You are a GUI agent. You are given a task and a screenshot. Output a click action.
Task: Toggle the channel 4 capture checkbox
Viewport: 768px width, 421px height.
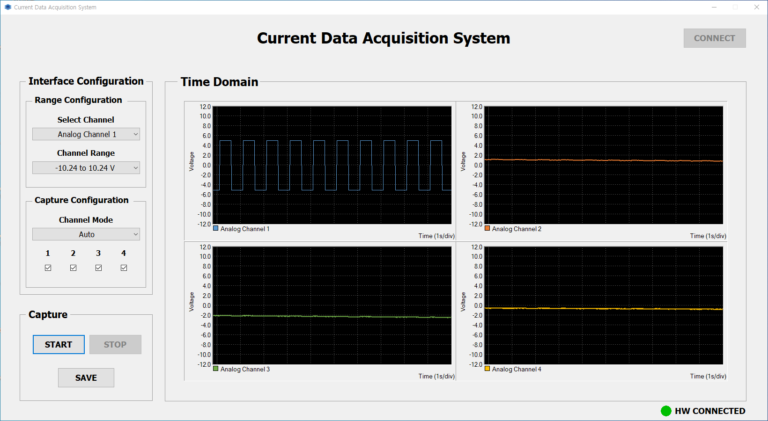click(x=124, y=268)
